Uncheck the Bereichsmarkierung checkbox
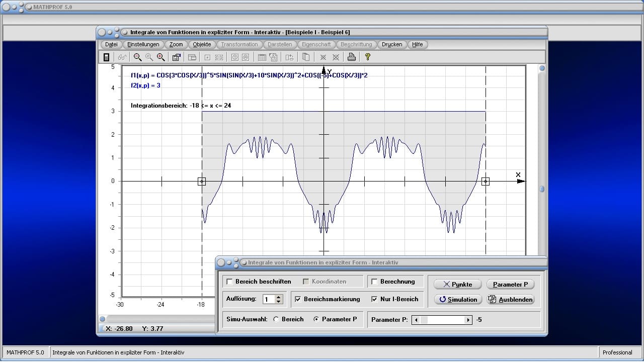 coord(298,299)
